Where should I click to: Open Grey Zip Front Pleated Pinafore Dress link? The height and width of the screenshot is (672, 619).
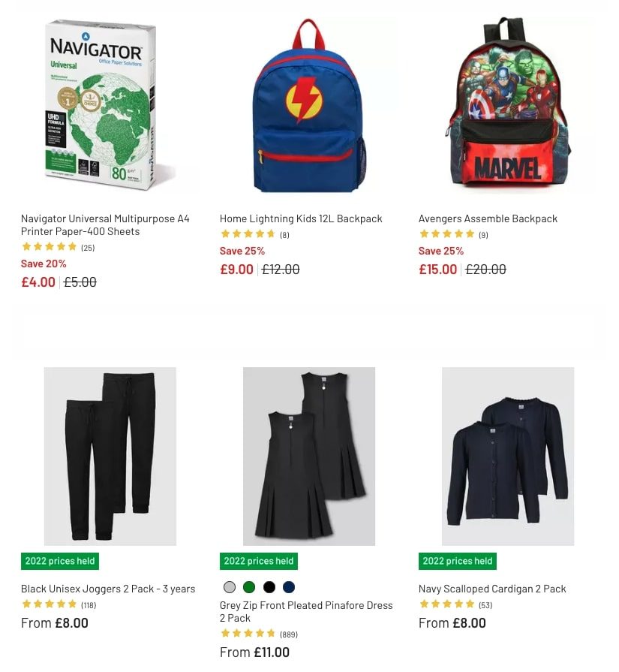306,612
